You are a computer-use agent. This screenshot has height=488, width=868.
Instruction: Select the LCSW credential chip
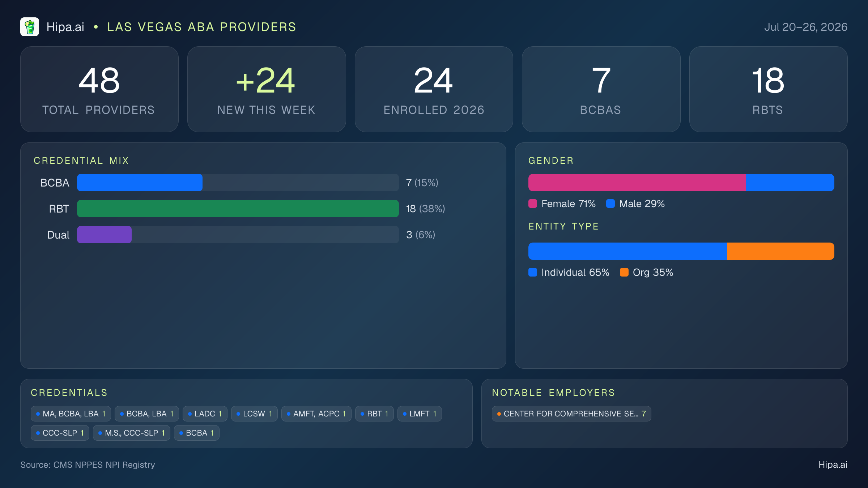click(254, 414)
